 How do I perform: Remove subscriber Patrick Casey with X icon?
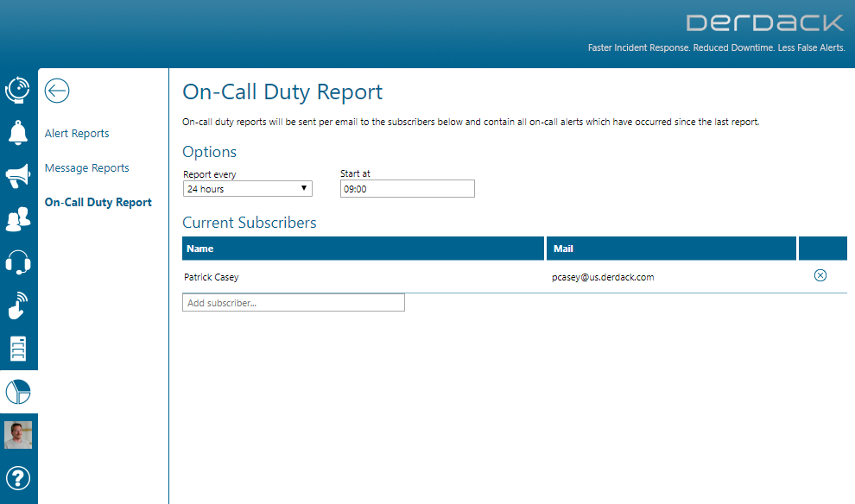(x=820, y=275)
